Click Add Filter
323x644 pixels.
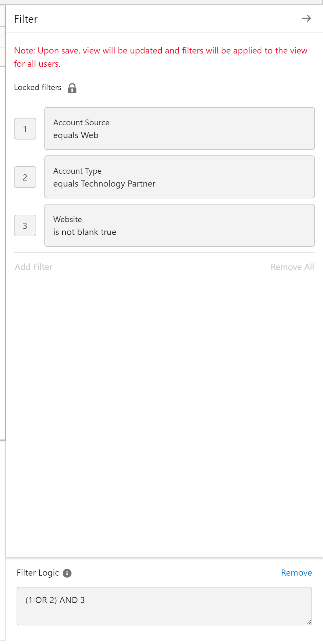pyautogui.click(x=34, y=267)
